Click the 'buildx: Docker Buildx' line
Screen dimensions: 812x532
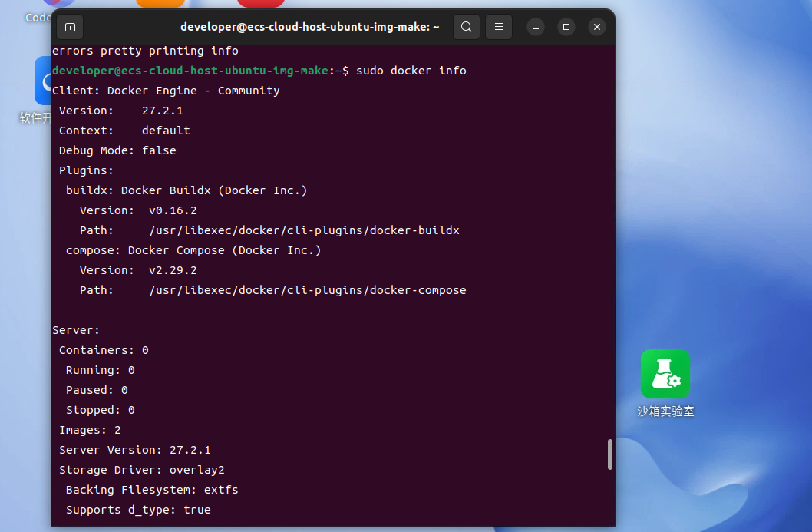(x=186, y=190)
